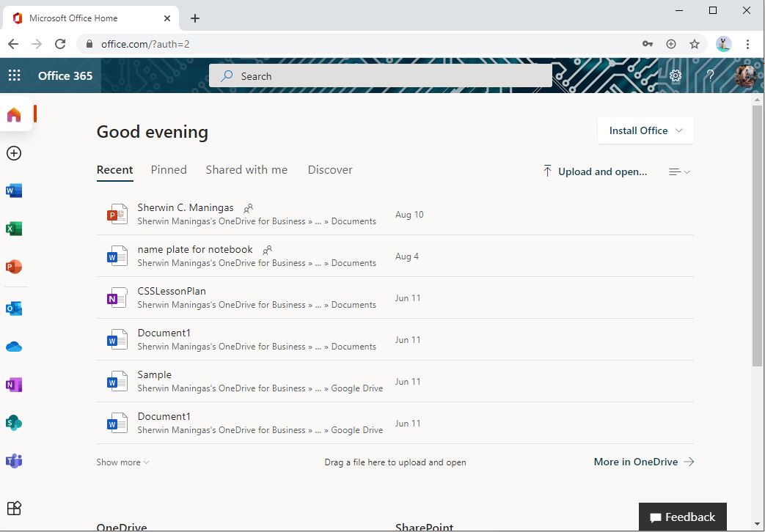Click the OneNote icon of CSSLessonPlan

click(x=117, y=298)
